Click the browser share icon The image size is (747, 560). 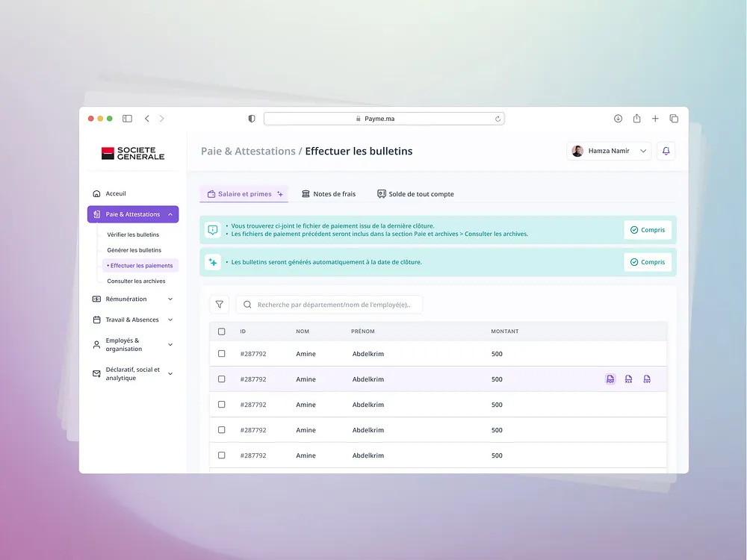(x=637, y=118)
